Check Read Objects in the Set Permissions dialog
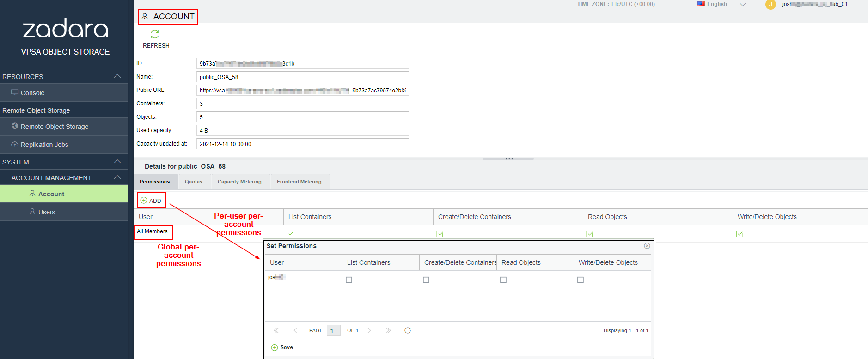Viewport: 868px width, 359px height. tap(503, 280)
